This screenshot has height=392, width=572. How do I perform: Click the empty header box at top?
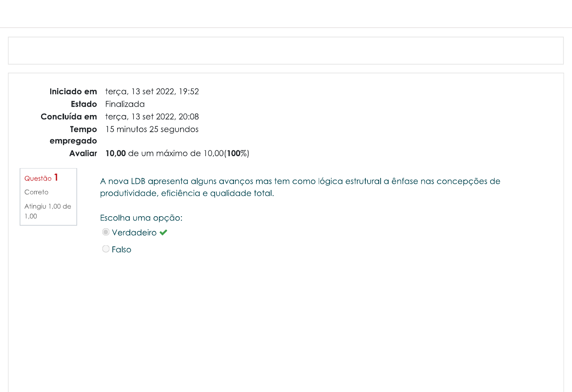[286, 51]
